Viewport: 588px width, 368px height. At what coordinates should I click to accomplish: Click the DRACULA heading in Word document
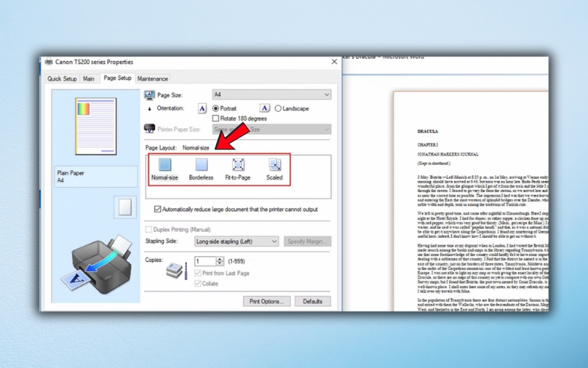[428, 132]
